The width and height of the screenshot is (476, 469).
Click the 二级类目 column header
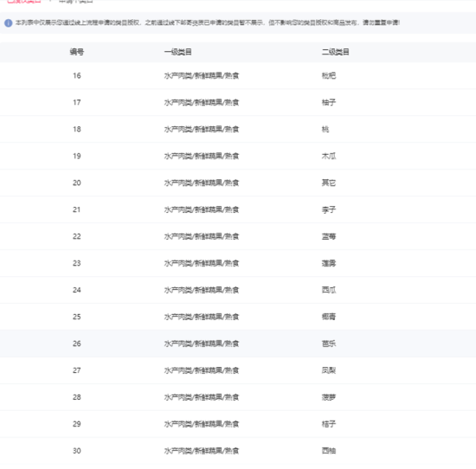(x=336, y=52)
